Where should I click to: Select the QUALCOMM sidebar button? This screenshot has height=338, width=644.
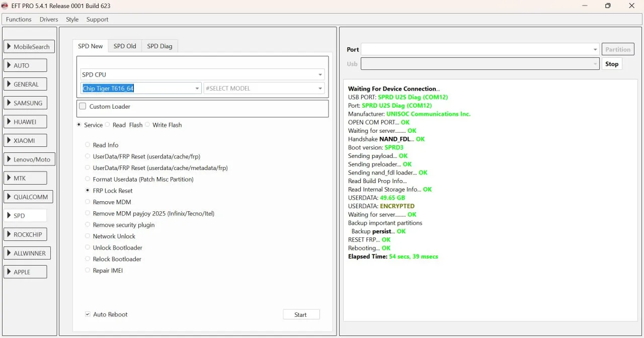click(x=29, y=197)
